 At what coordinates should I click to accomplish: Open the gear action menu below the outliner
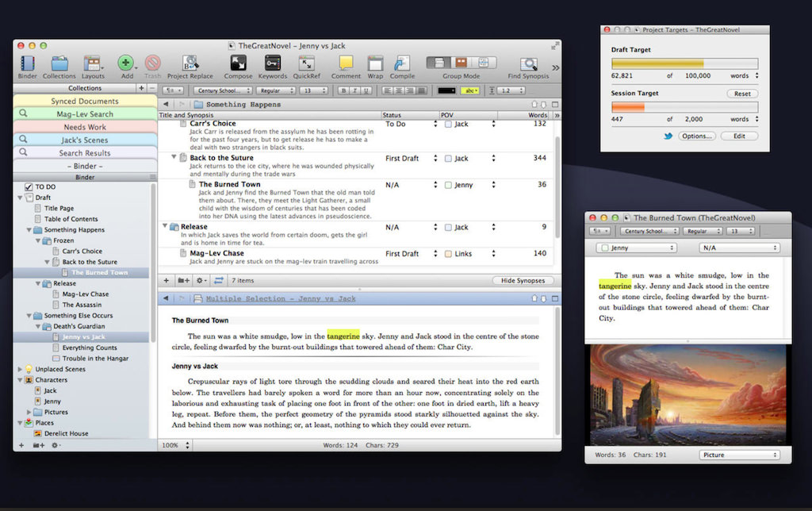(x=201, y=280)
